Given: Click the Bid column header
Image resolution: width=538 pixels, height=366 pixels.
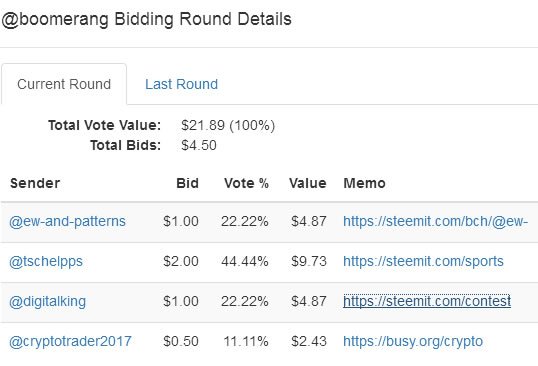Looking at the screenshot, I should (x=187, y=183).
